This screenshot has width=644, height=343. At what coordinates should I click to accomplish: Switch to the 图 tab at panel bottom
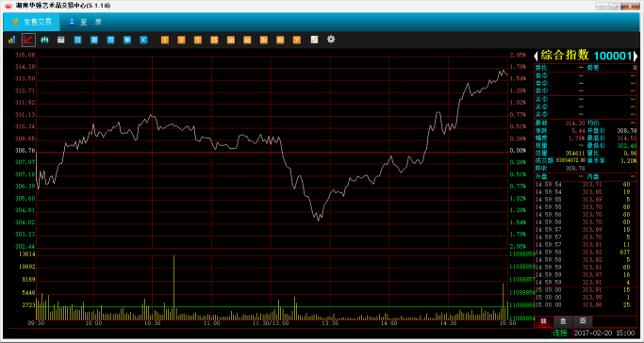pos(583,320)
